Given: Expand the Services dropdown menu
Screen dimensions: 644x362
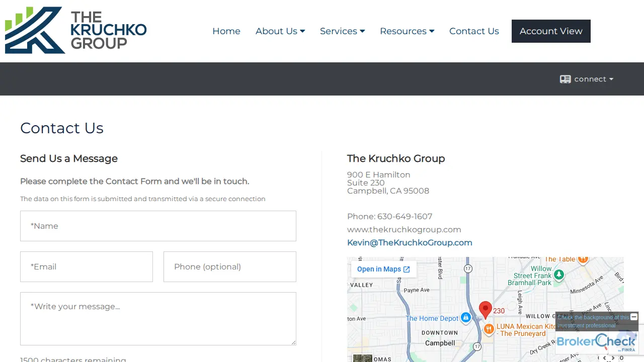Looking at the screenshot, I should click(343, 31).
